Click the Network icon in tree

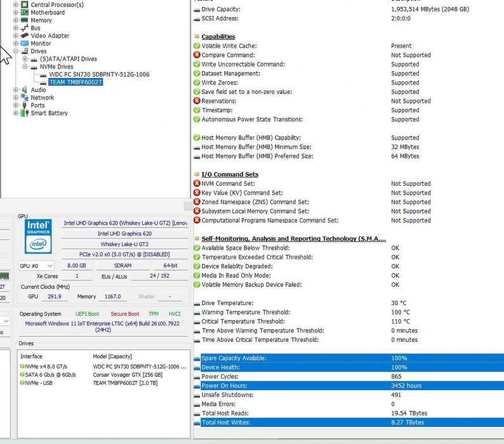click(24, 97)
